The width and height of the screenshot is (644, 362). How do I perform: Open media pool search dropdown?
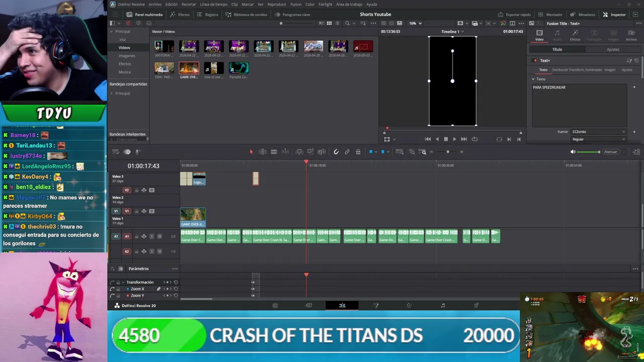(353, 23)
